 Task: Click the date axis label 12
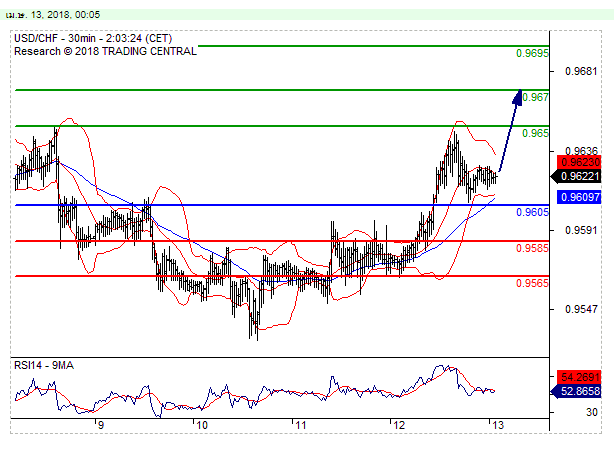(399, 425)
